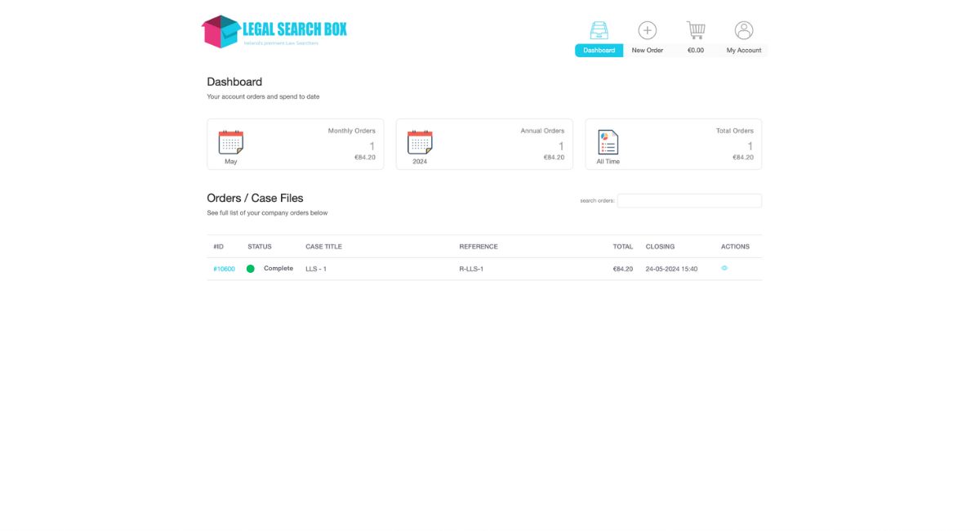Click the All Time report icon
The height and width of the screenshot is (531, 980).
coord(608,142)
